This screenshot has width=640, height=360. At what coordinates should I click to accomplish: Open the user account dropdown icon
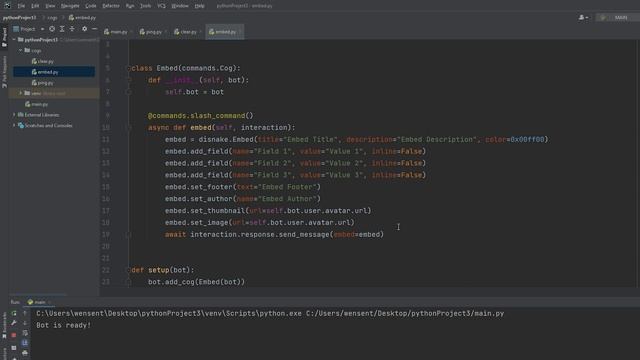tap(583, 18)
